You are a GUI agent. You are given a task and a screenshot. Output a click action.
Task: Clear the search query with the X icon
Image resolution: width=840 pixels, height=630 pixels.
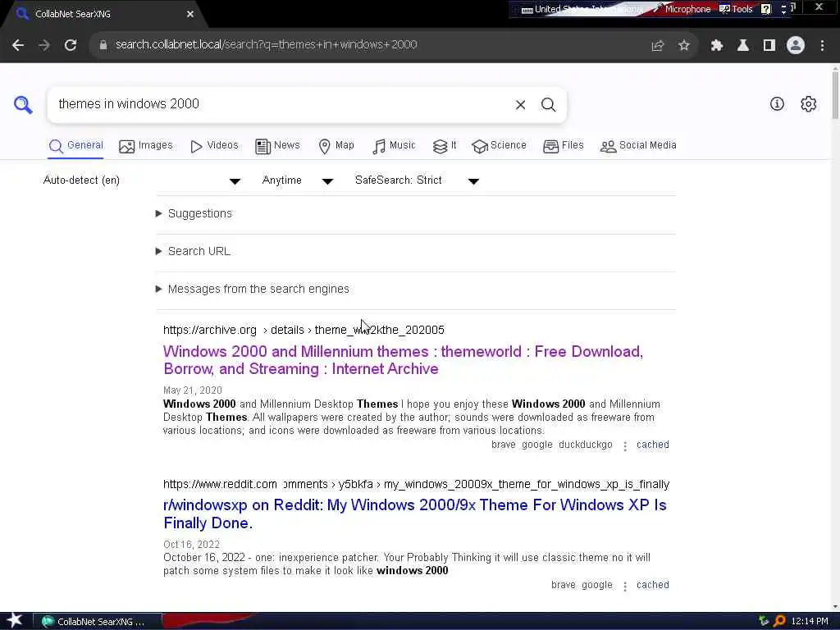(x=520, y=105)
